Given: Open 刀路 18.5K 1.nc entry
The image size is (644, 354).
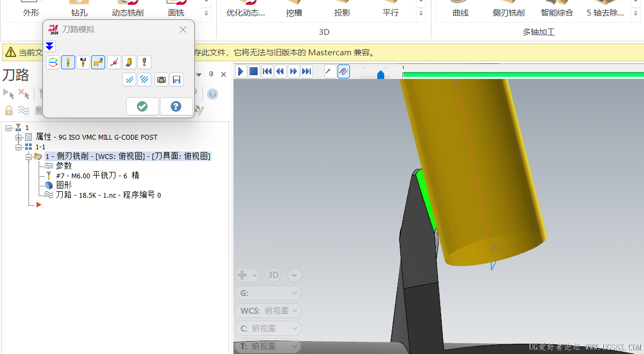Looking at the screenshot, I should tap(108, 195).
